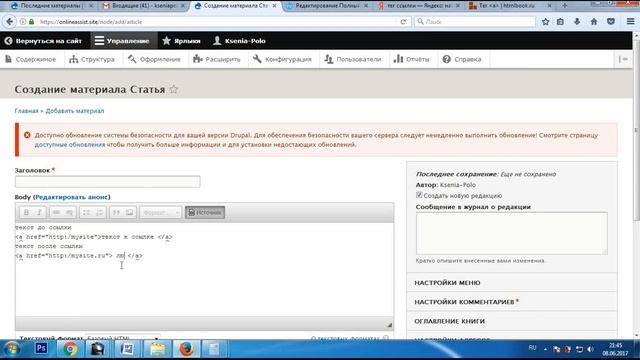Viewport: 640px width, 360px height.
Task: Open Word from the taskbar
Action: coord(127,349)
